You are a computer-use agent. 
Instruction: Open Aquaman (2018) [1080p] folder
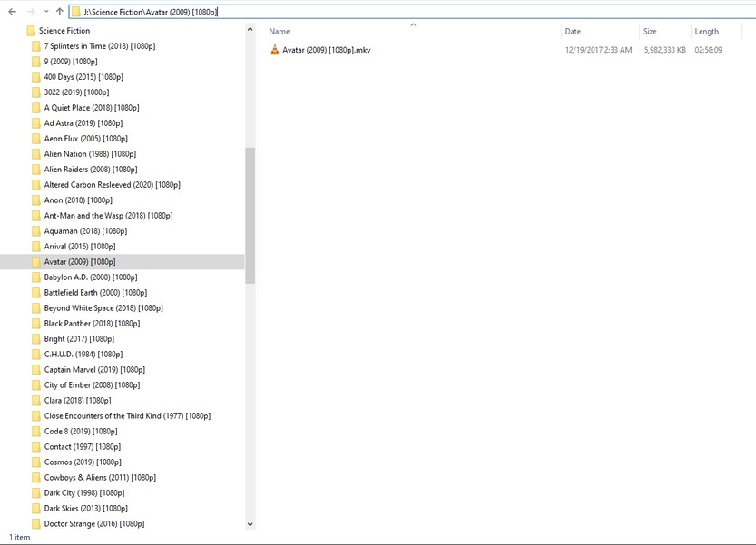click(85, 231)
